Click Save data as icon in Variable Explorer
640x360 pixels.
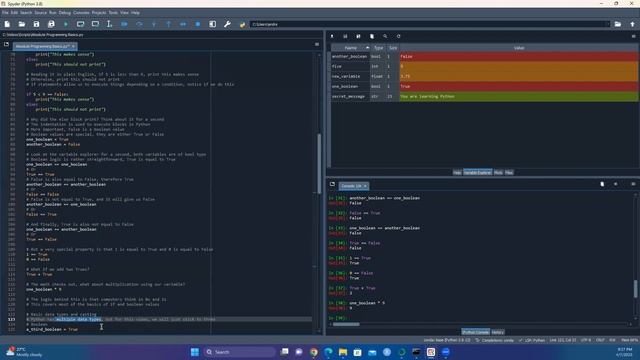click(358, 36)
